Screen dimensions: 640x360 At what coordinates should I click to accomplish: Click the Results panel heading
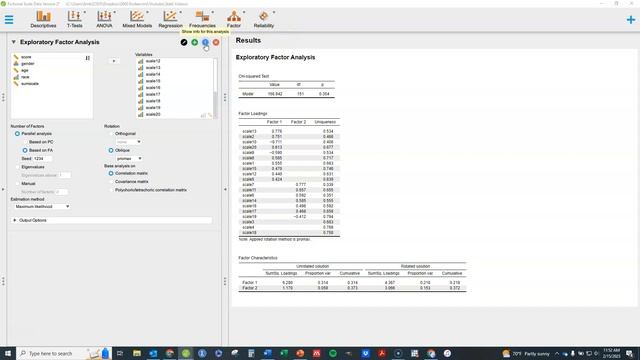[x=248, y=40]
